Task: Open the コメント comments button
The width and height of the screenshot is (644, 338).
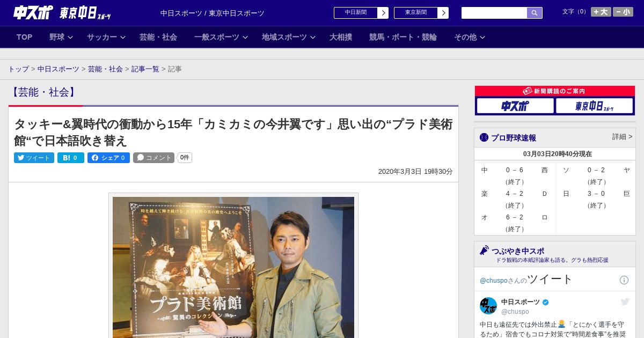Action: pos(153,158)
